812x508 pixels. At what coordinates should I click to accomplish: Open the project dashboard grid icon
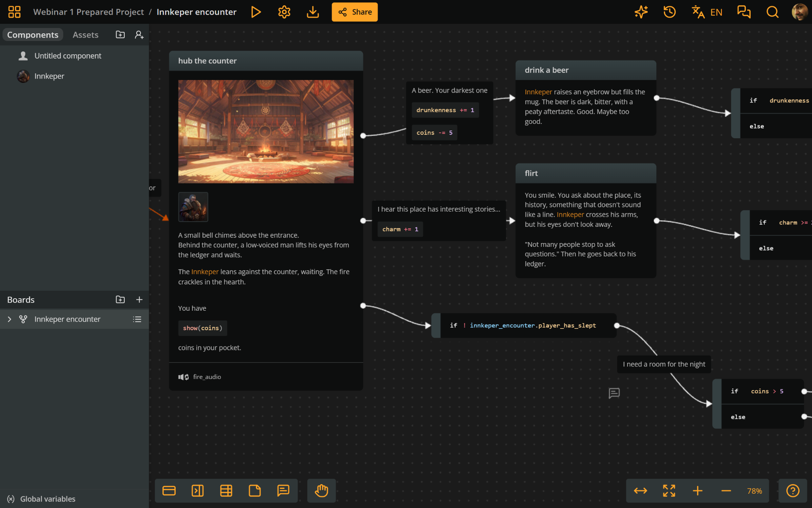[x=14, y=12]
